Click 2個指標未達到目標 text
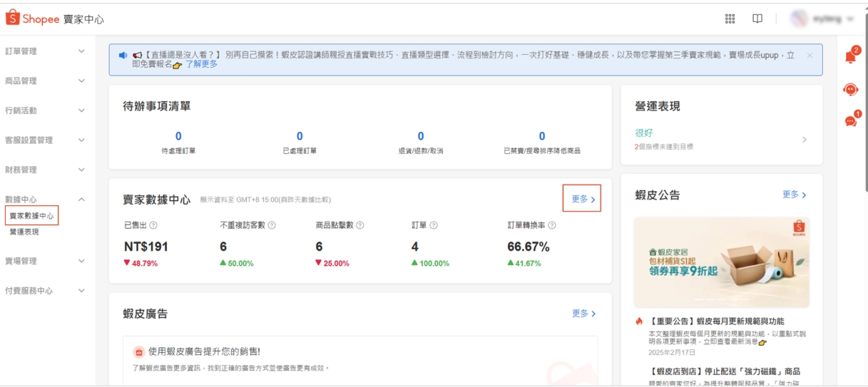The width and height of the screenshot is (868, 387). tap(664, 147)
